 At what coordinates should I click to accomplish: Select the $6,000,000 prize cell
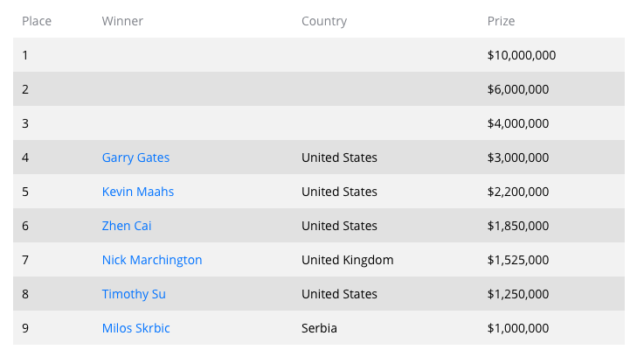click(x=518, y=89)
